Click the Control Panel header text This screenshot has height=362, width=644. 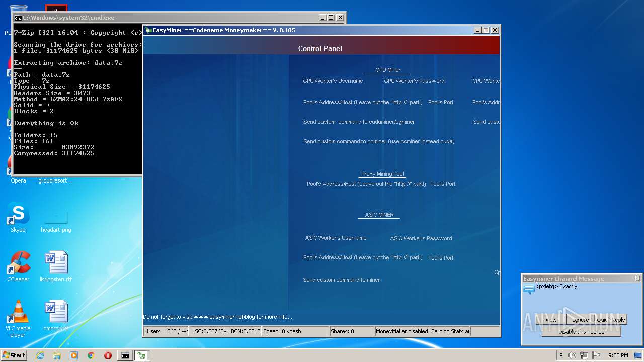pyautogui.click(x=320, y=49)
